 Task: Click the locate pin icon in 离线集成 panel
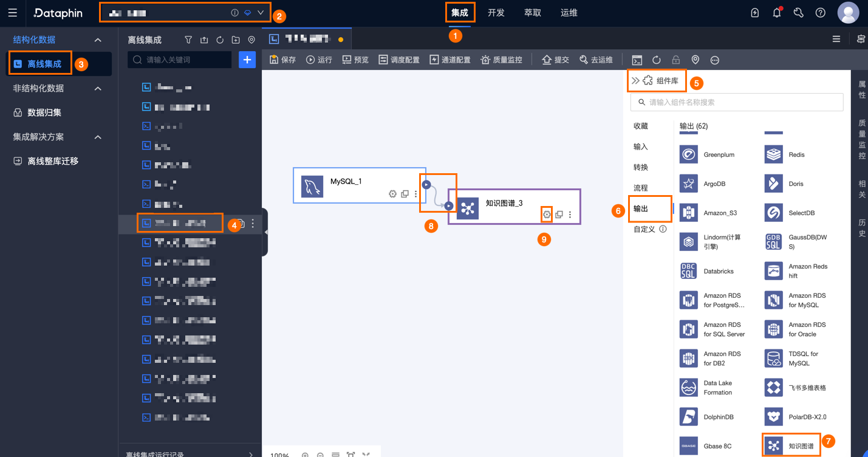tap(251, 40)
